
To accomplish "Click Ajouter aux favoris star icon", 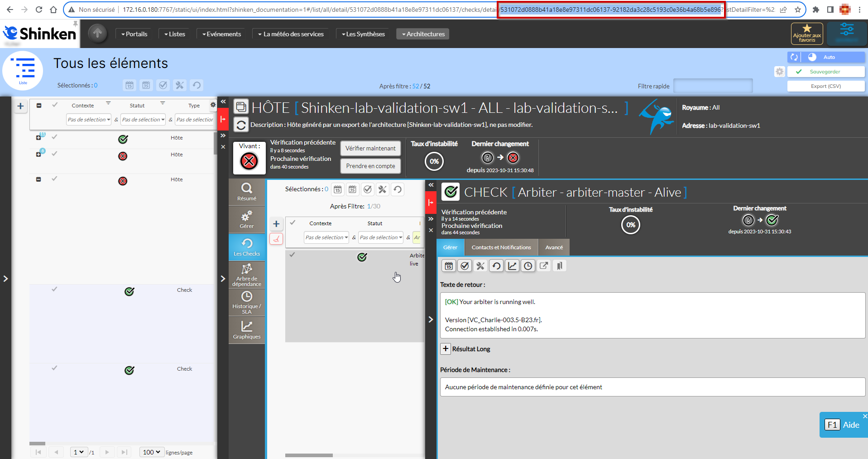I will [x=806, y=34].
